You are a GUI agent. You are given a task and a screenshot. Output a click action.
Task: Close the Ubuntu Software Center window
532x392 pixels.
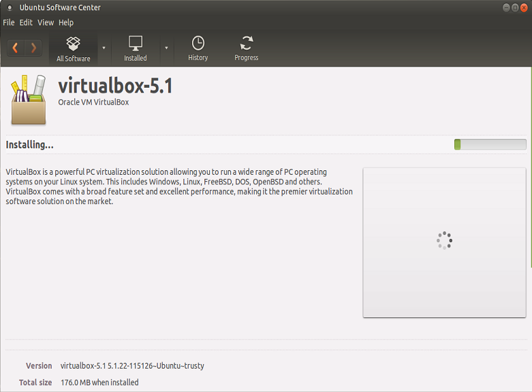click(524, 7)
